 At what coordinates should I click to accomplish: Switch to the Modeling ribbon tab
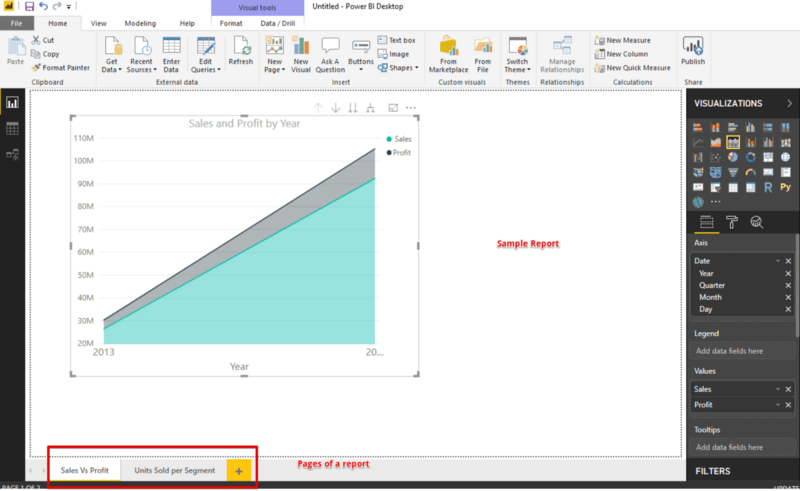pyautogui.click(x=140, y=22)
